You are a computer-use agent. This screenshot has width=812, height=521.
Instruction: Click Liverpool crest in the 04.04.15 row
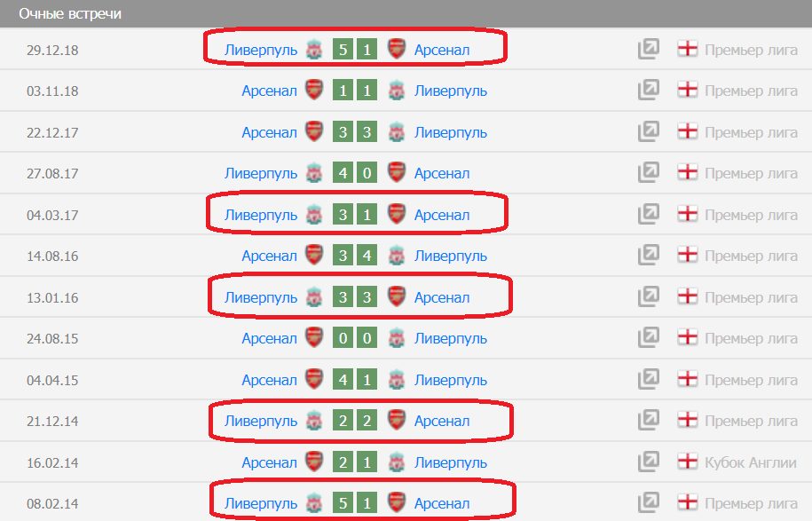(x=397, y=380)
